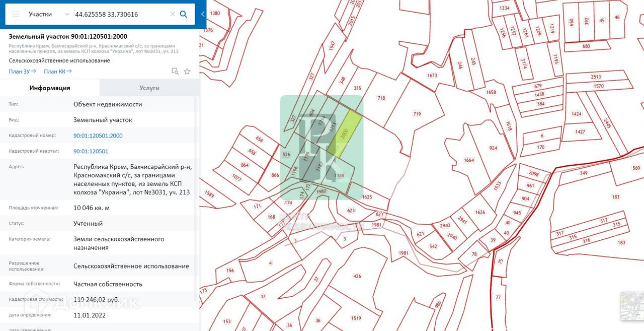Select parcel 426 on the map
The width and height of the screenshot is (644, 331).
click(x=357, y=276)
